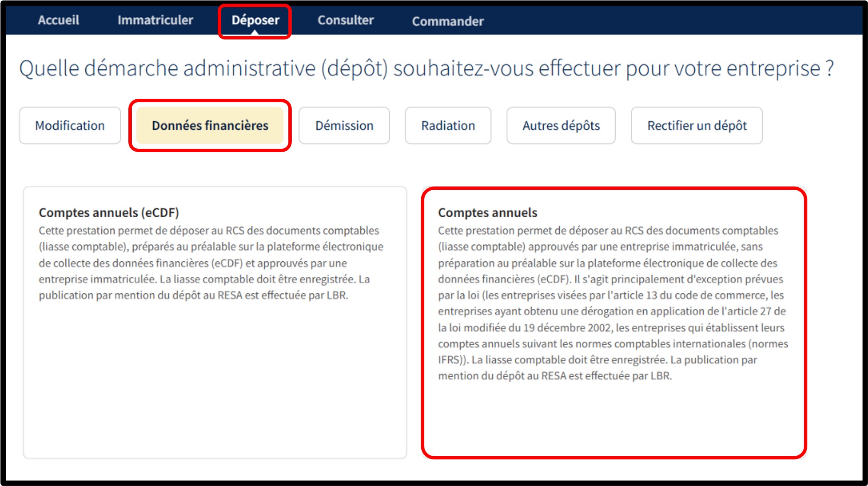The image size is (868, 486).
Task: Go to the Immatriculer menu
Action: click(155, 20)
